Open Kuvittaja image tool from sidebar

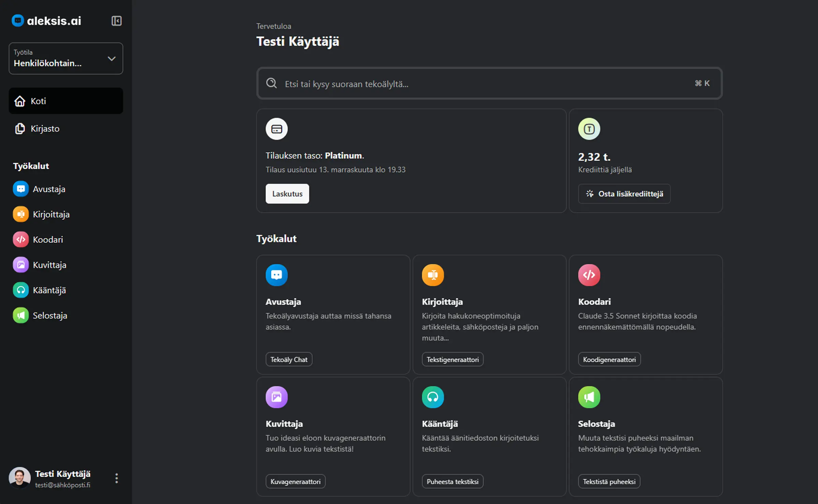tap(20, 265)
